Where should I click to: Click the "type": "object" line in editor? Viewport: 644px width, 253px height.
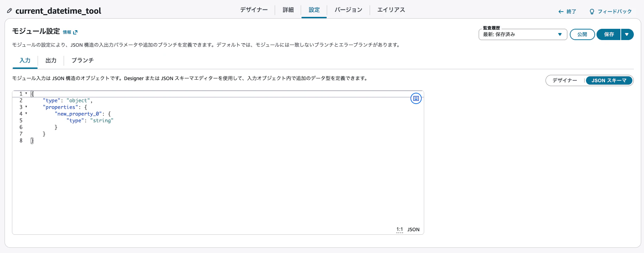point(68,100)
